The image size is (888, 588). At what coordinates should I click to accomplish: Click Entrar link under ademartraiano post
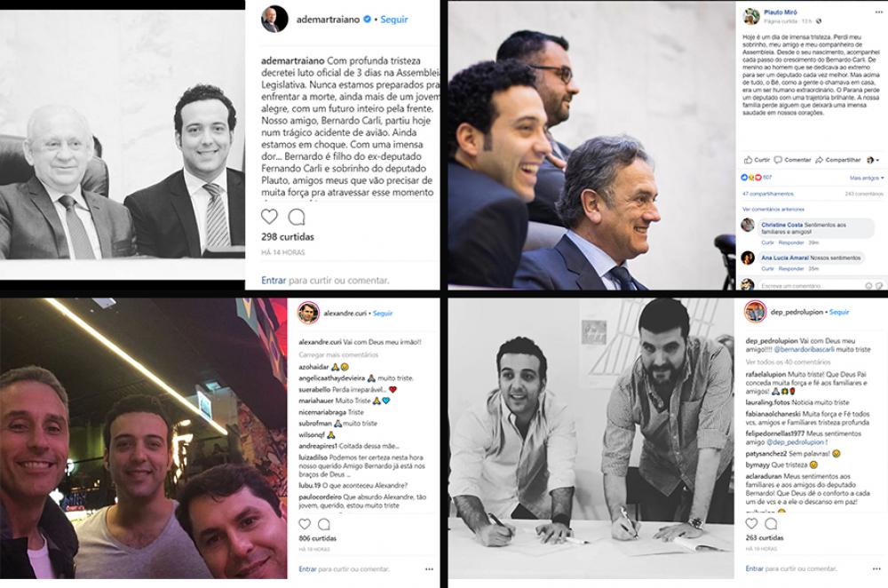click(x=274, y=281)
